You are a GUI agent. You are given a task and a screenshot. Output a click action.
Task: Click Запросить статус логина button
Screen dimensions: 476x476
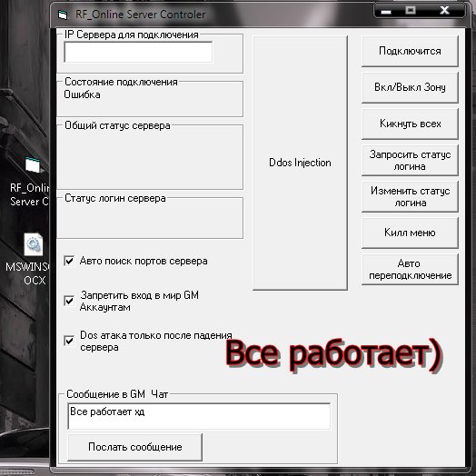tap(410, 160)
